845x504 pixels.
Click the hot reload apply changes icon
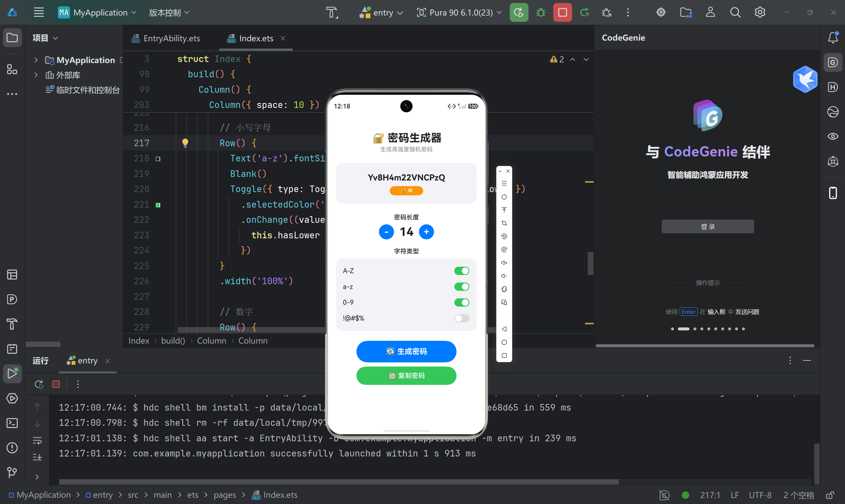pos(584,13)
